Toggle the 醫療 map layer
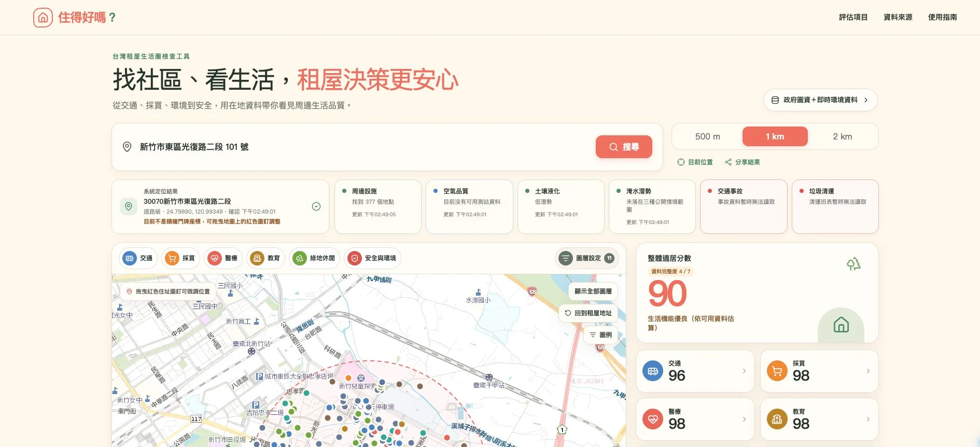 222,258
